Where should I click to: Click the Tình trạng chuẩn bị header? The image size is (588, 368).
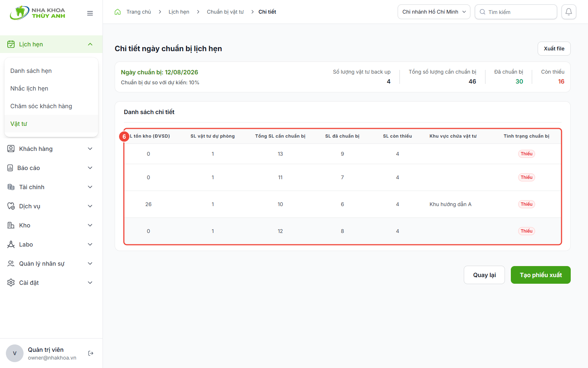pyautogui.click(x=526, y=136)
